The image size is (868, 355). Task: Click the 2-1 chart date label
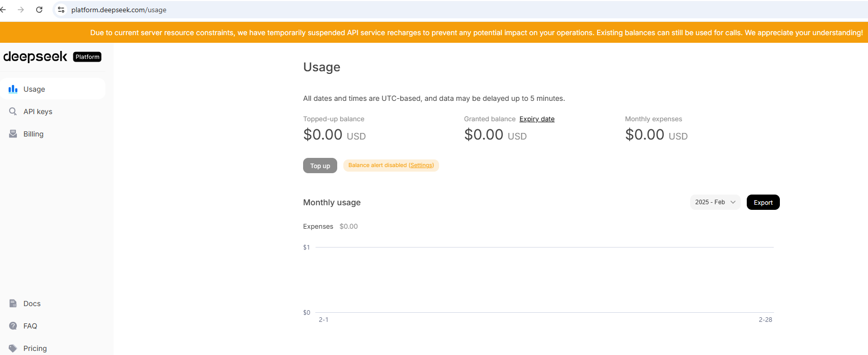(x=323, y=320)
